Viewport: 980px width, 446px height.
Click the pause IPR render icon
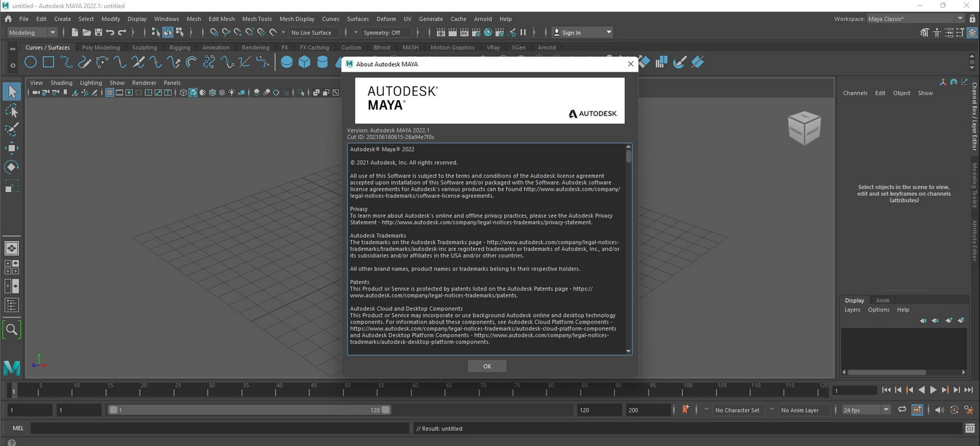(x=523, y=32)
